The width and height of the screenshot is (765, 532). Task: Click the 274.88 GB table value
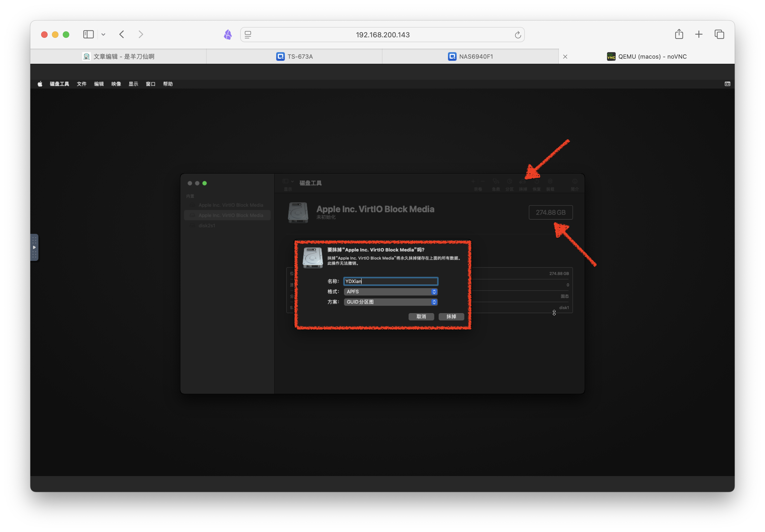(559, 274)
